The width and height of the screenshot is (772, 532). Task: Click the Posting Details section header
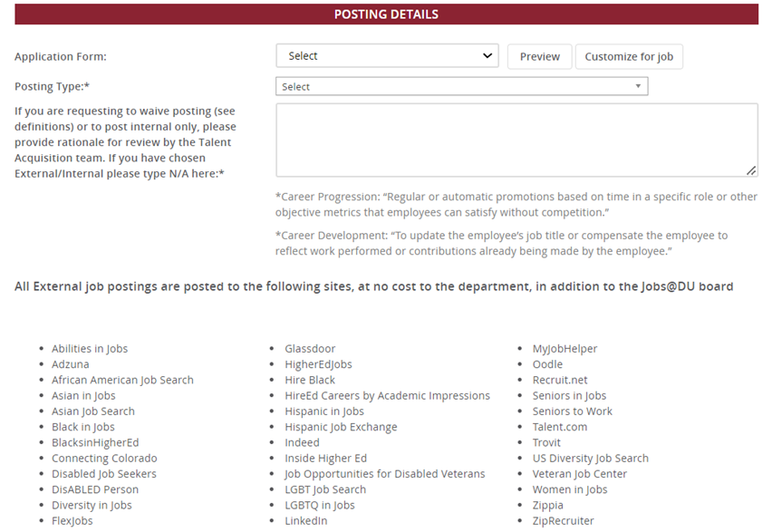(x=386, y=15)
